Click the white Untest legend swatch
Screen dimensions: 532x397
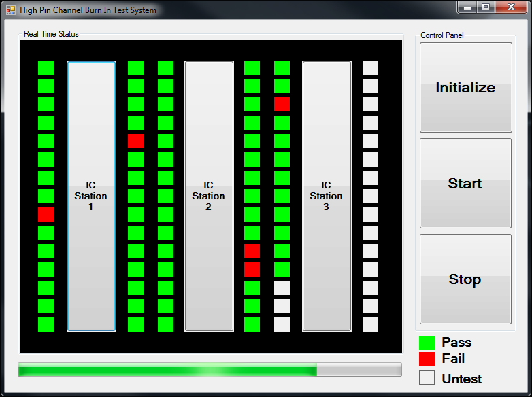point(427,378)
